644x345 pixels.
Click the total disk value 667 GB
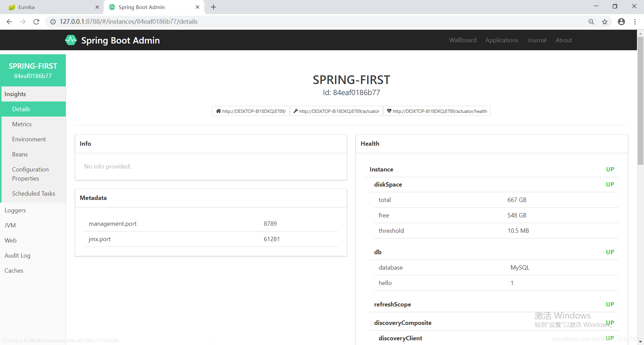click(517, 200)
